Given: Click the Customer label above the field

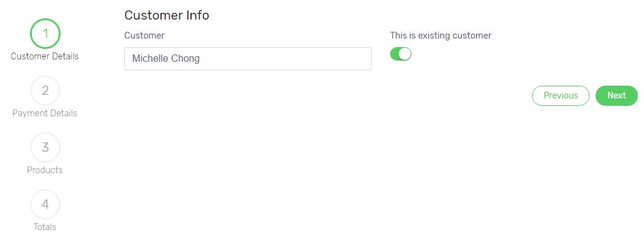Looking at the screenshot, I should tap(144, 35).
